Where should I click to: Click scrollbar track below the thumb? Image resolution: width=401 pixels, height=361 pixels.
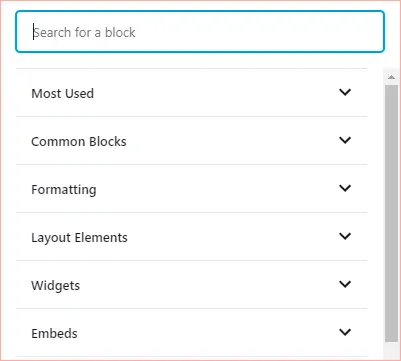391,349
